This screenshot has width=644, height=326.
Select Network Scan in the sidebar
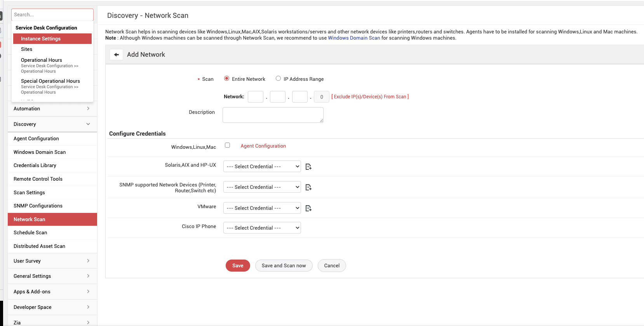[x=52, y=220]
